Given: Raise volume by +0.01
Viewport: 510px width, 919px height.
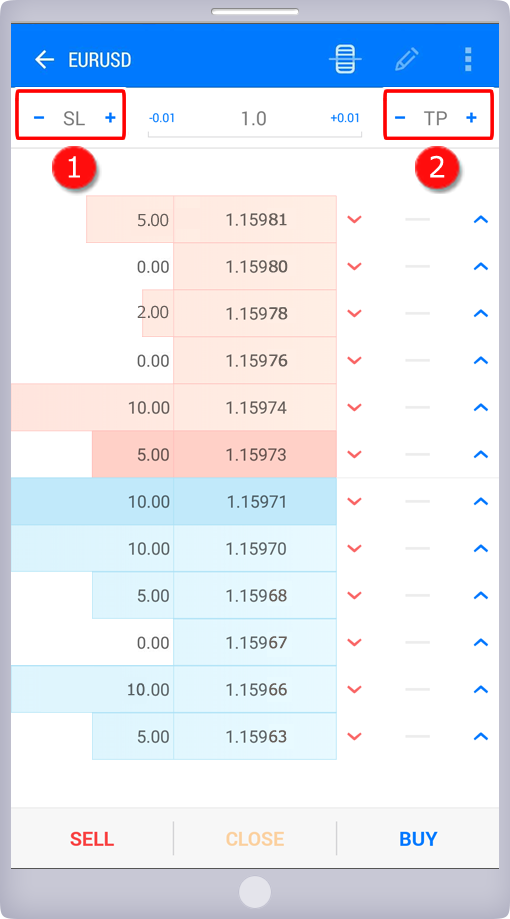Looking at the screenshot, I should [x=345, y=118].
